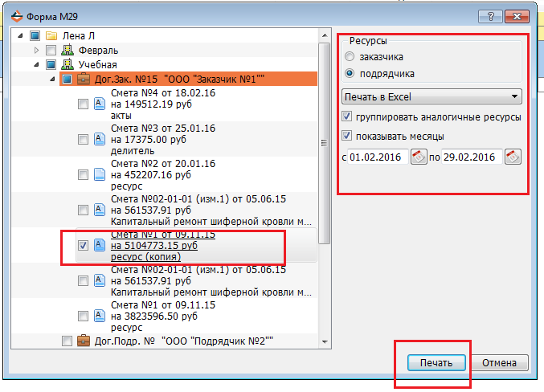544x392 pixels.
Task: Check first Смета №02-01-01 (изм.1) checkbox
Action: (x=83, y=210)
